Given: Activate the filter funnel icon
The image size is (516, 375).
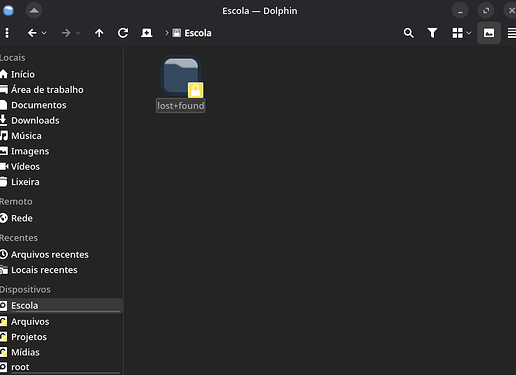Looking at the screenshot, I should tap(432, 33).
